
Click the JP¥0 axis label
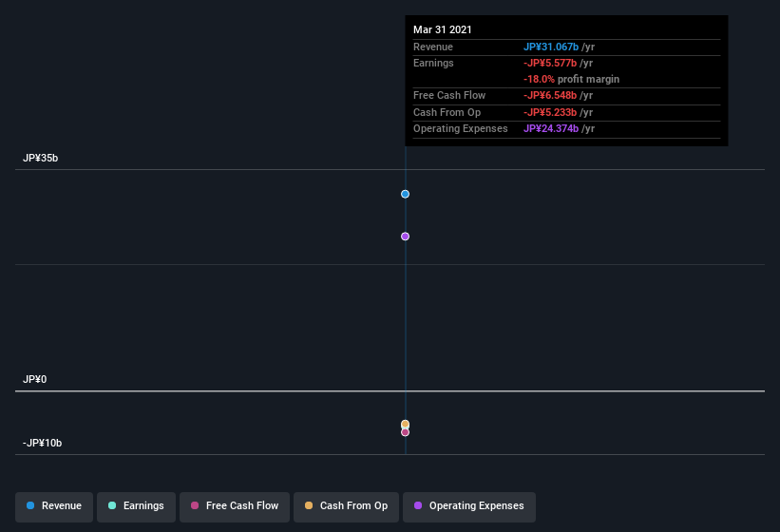click(x=34, y=379)
